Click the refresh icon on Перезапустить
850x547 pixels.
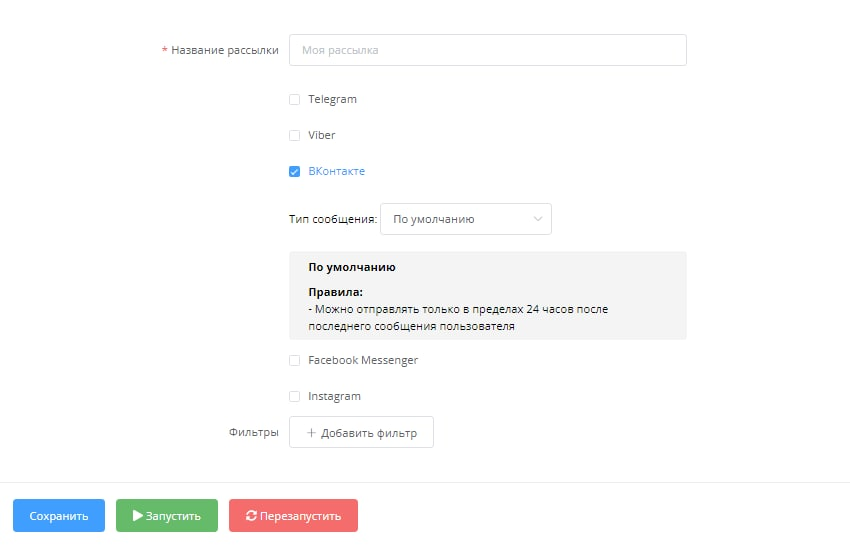pyautogui.click(x=251, y=516)
